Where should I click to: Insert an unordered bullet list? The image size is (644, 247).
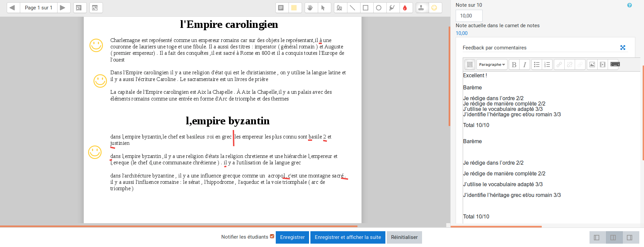pos(537,65)
